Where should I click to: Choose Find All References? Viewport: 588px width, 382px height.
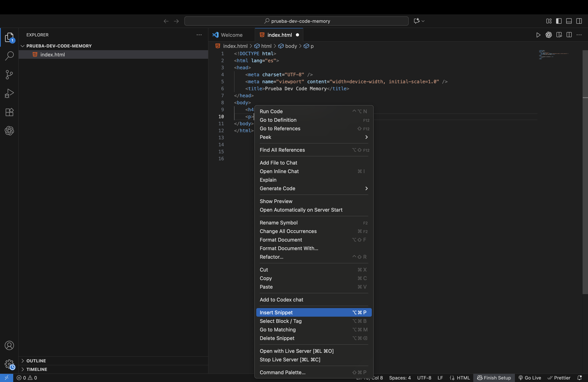pos(314,150)
